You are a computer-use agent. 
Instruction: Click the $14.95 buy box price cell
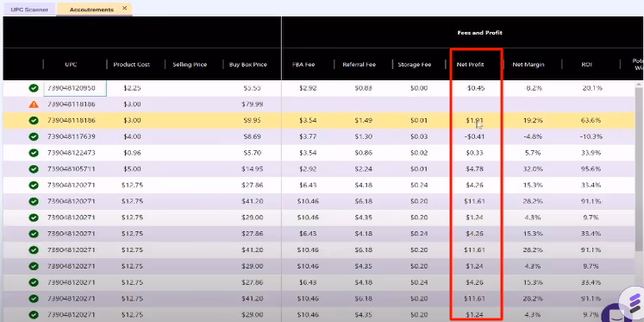tap(252, 169)
